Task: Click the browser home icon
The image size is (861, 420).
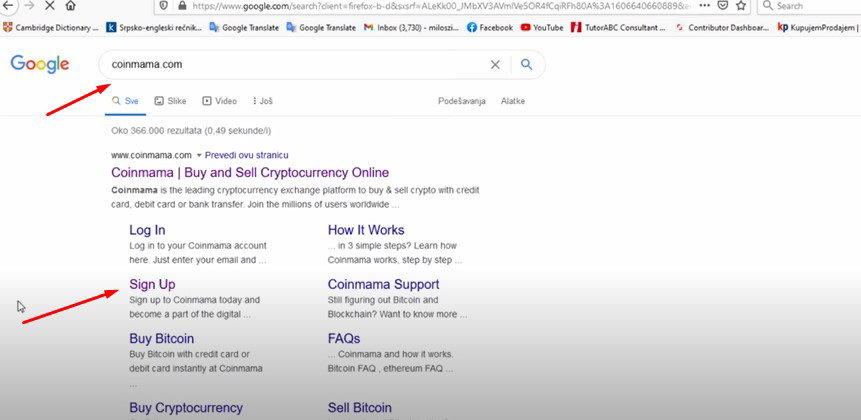Action: (70, 5)
